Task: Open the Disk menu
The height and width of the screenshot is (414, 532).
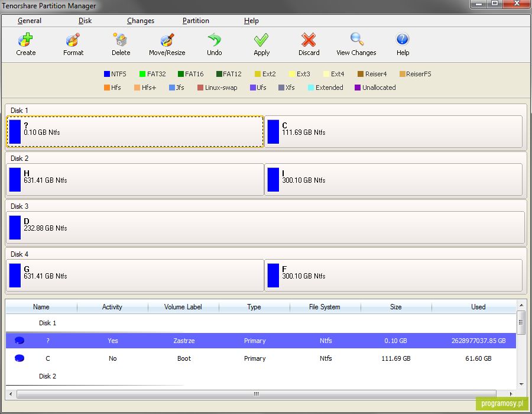Action: point(85,21)
